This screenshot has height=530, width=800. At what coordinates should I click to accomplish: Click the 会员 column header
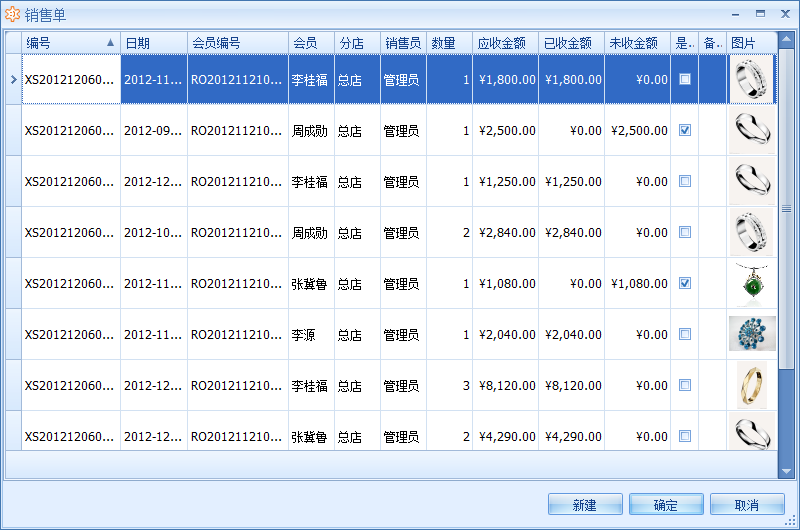311,43
